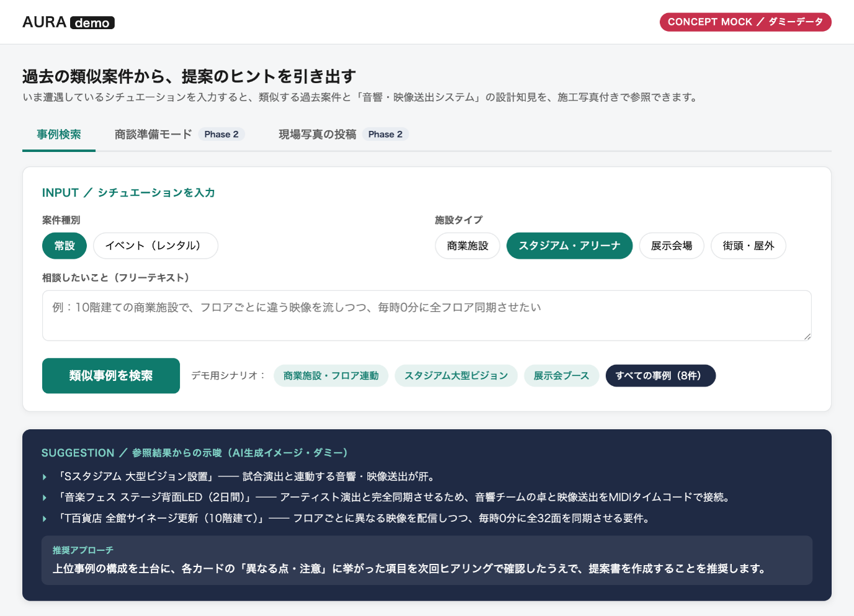Open the 商談準備モード tab
Image resolution: width=854 pixels, height=616 pixels.
tap(179, 135)
